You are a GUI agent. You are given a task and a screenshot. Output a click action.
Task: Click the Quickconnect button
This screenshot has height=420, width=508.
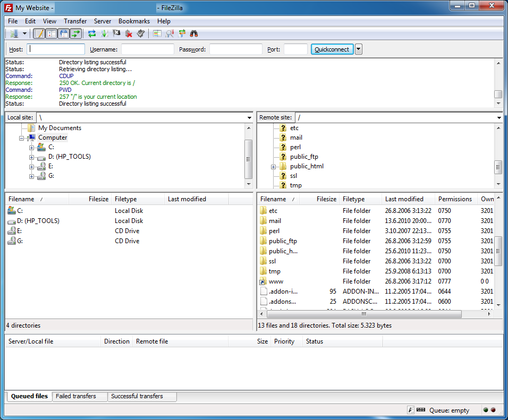[x=332, y=49]
